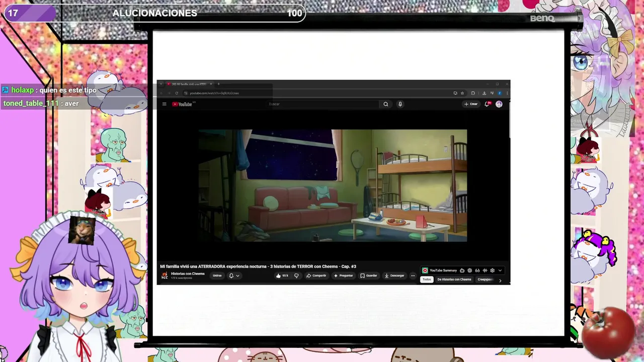Open the browser profile icon
Viewport: 644px width, 362px height.
500,93
